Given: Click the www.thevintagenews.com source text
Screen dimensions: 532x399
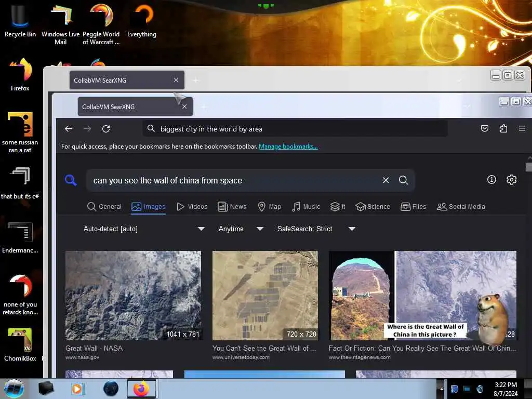Looking at the screenshot, I should 360,357.
